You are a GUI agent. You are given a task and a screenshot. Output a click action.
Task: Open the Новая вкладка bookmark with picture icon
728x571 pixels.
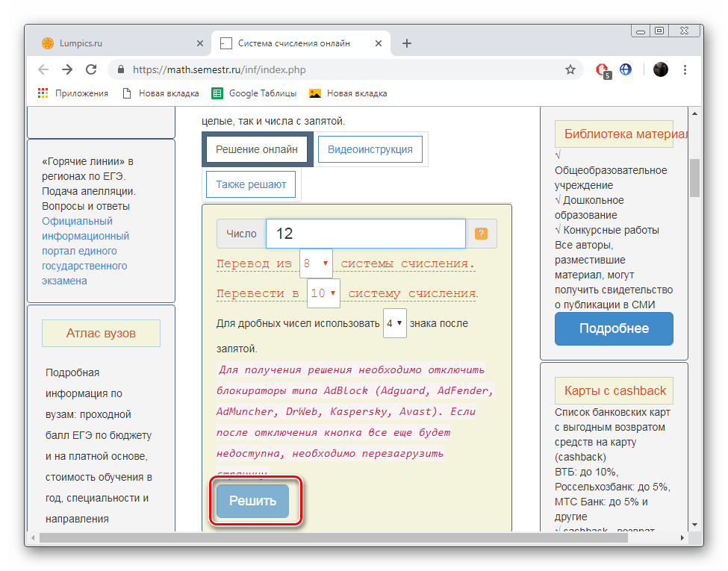348,93
